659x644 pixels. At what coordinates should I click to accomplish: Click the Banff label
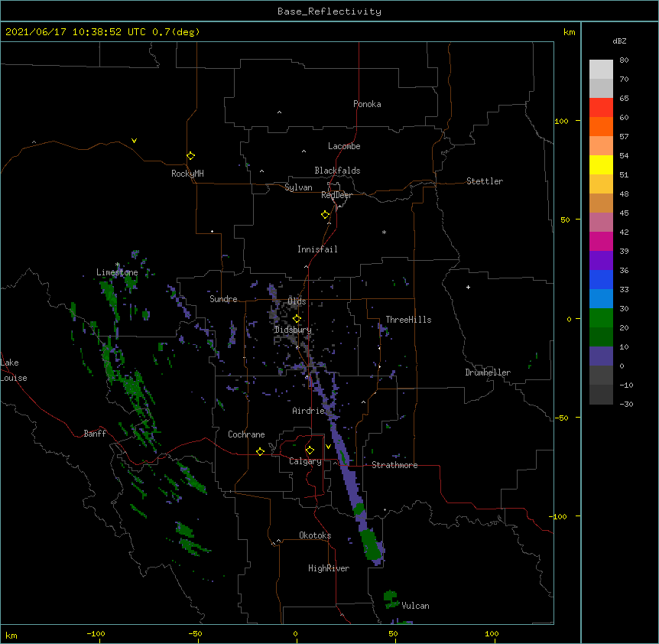(x=95, y=434)
